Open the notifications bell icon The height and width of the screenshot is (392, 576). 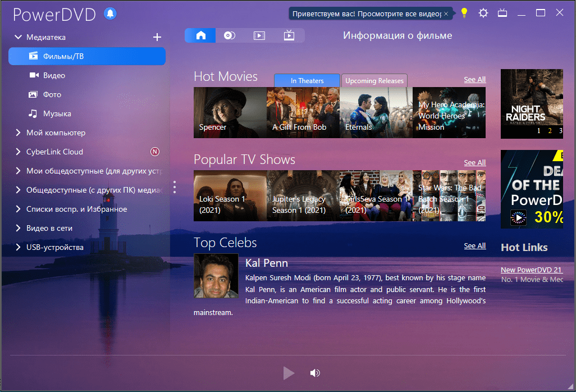pos(110,13)
